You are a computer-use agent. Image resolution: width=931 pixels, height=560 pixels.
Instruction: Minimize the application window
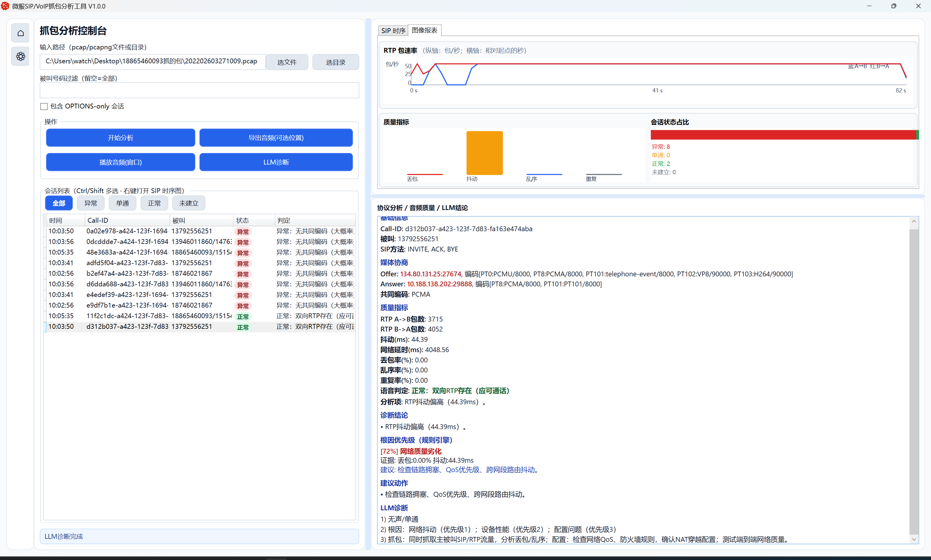tap(869, 6)
